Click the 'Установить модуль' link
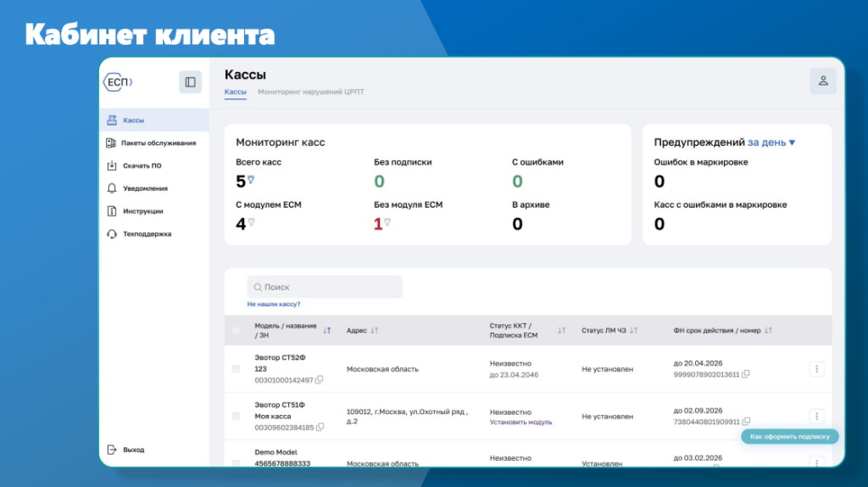This screenshot has height=487, width=868. (x=520, y=422)
